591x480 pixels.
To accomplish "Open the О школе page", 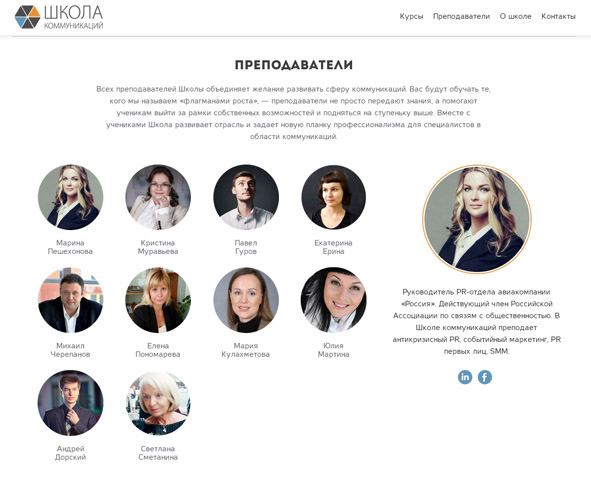I will pos(515,16).
